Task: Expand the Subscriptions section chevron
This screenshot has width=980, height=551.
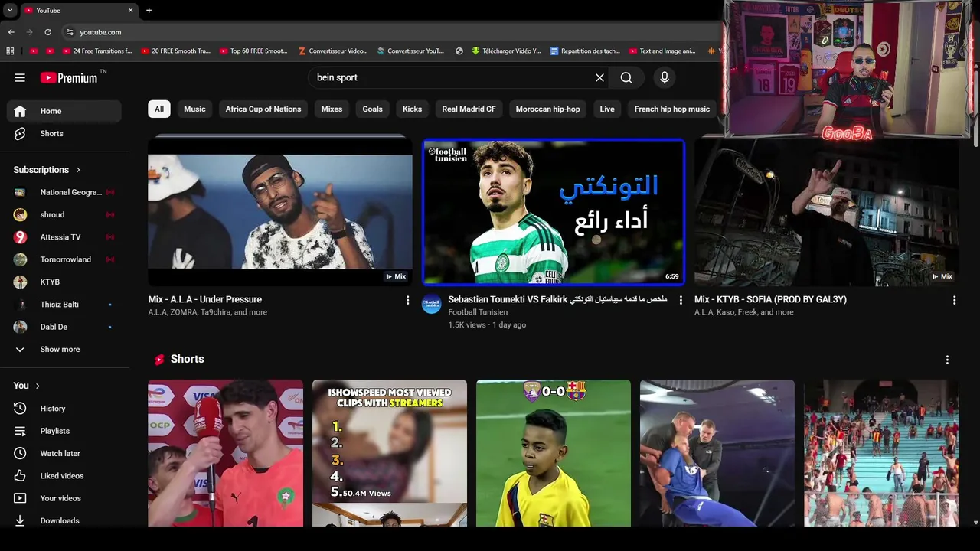Action: 78,170
